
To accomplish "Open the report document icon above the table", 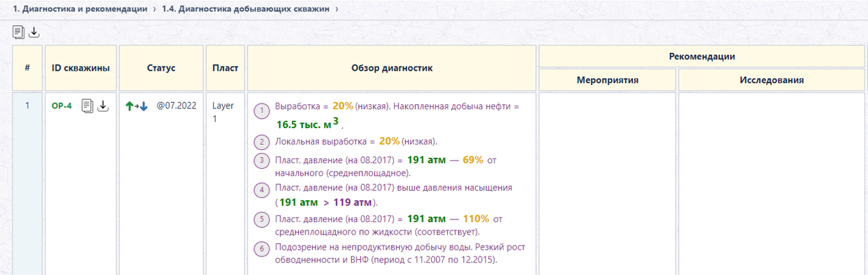I will click(19, 32).
